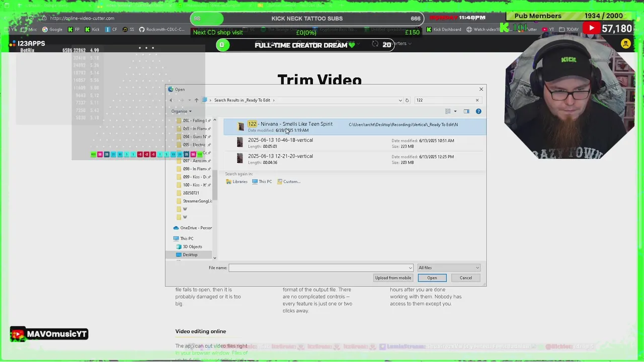Select Desktop in navigation pane
This screenshot has height=362, width=644.
pos(190,255)
